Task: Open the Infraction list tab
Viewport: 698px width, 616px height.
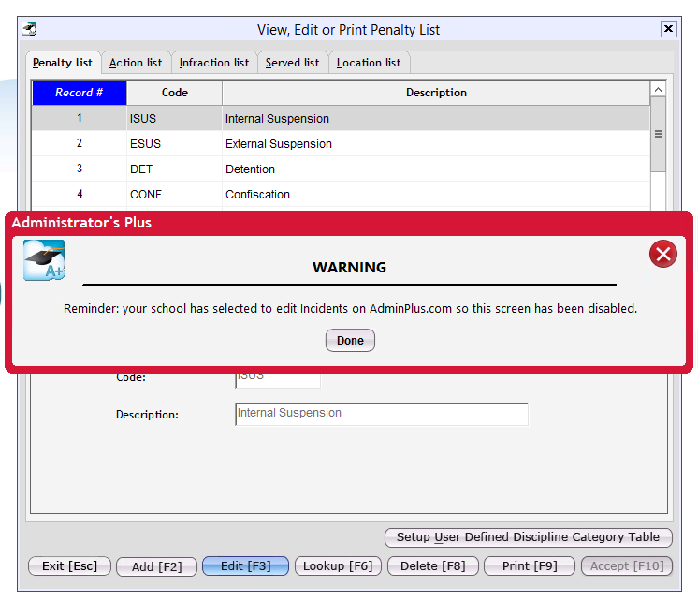Action: (214, 63)
